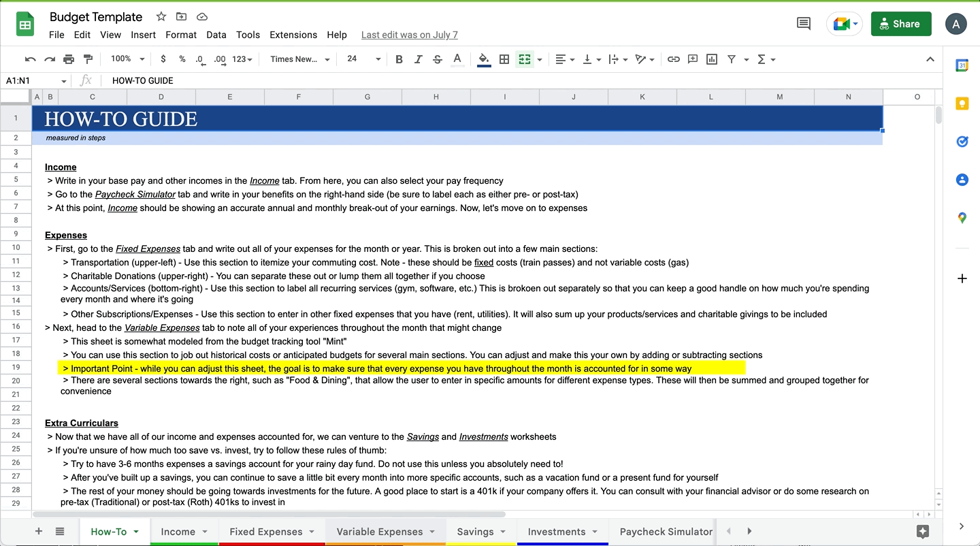Click the Share button

coord(901,23)
